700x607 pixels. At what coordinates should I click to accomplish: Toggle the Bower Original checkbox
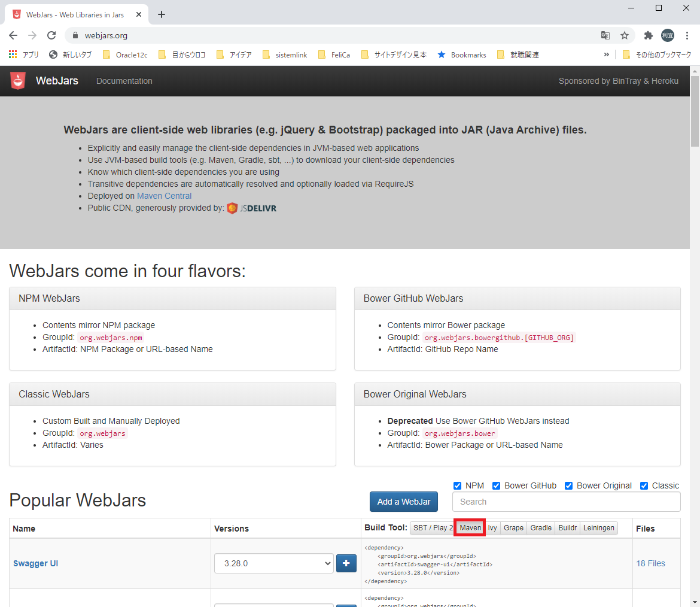(568, 485)
